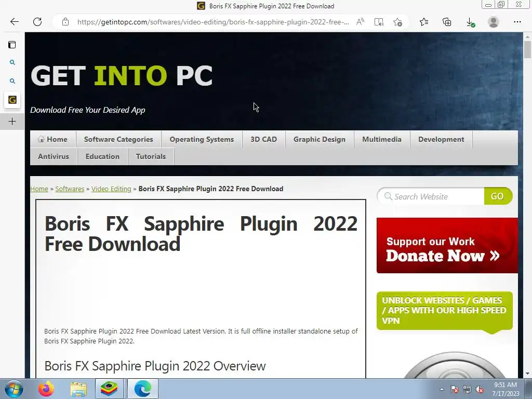Open the Multimedia menu item
The height and width of the screenshot is (399, 532).
(382, 139)
